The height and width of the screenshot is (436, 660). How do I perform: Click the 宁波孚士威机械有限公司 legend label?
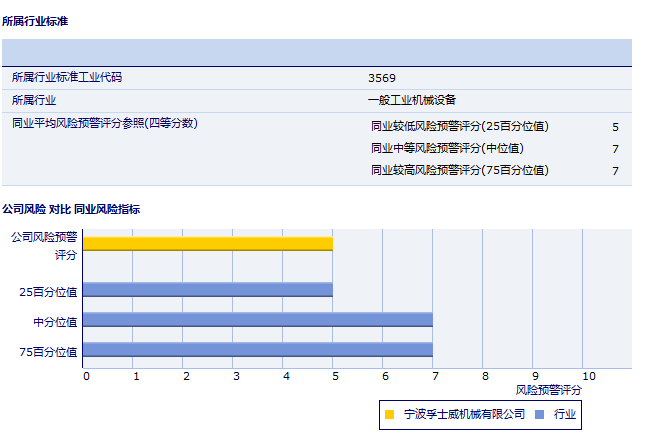[x=464, y=414]
